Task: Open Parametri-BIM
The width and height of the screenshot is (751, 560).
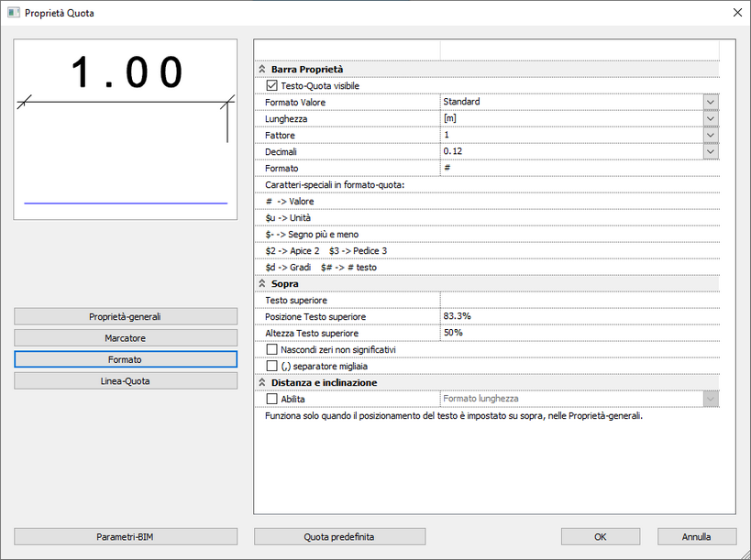Action: click(126, 536)
